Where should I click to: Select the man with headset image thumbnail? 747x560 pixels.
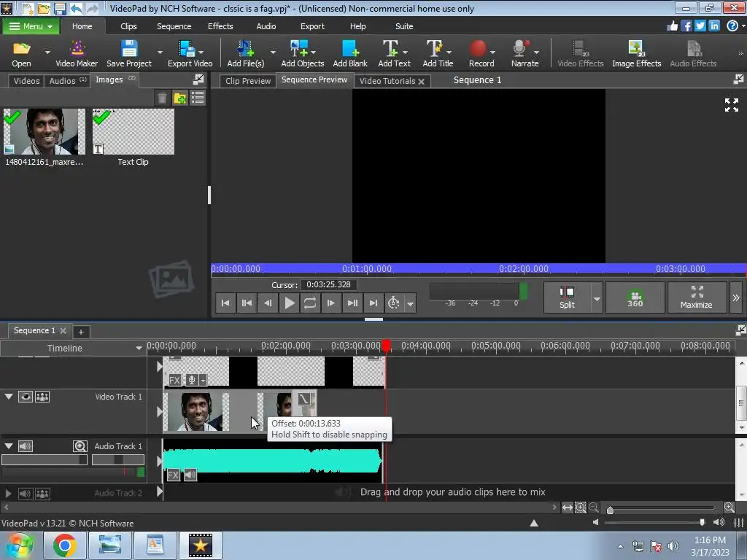tap(44, 131)
